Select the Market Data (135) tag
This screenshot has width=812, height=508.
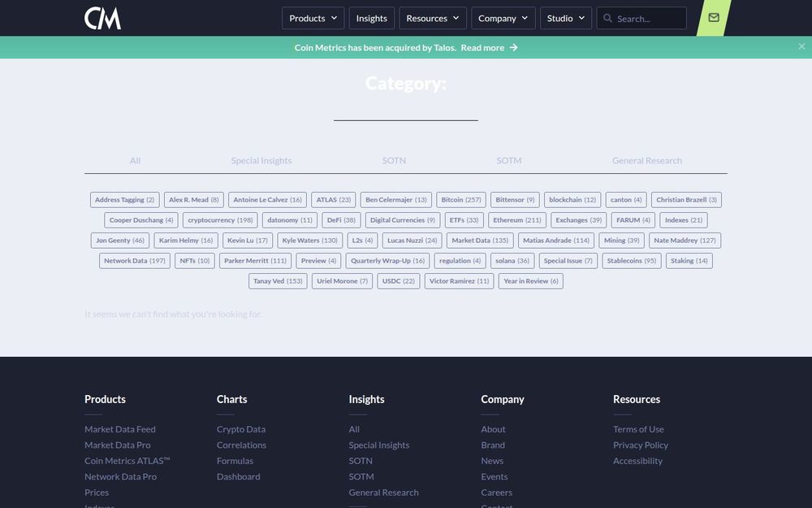(x=480, y=241)
